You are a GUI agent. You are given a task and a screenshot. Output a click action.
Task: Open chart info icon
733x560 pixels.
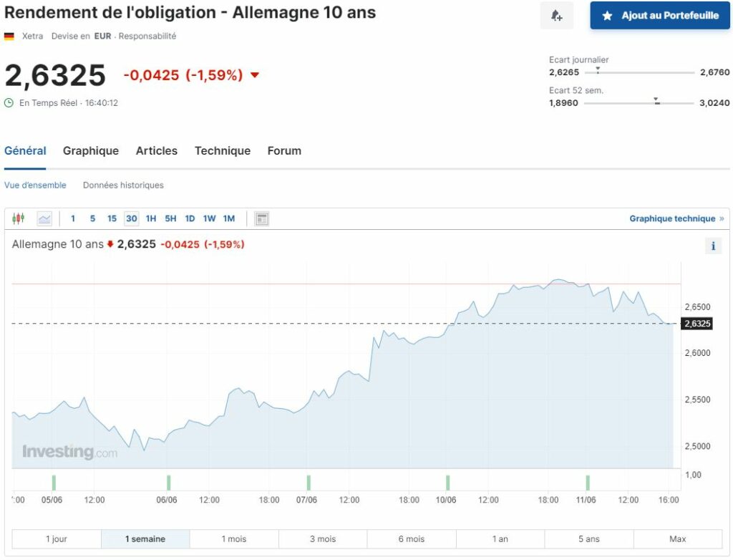click(713, 246)
